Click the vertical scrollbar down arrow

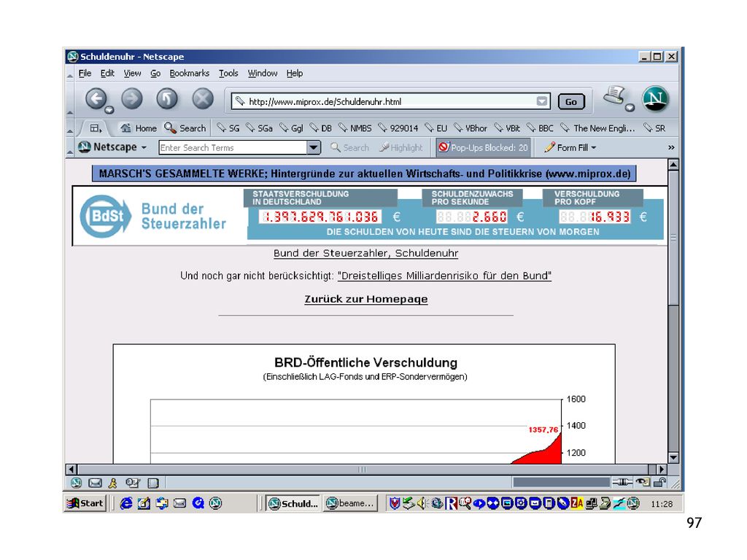[673, 458]
